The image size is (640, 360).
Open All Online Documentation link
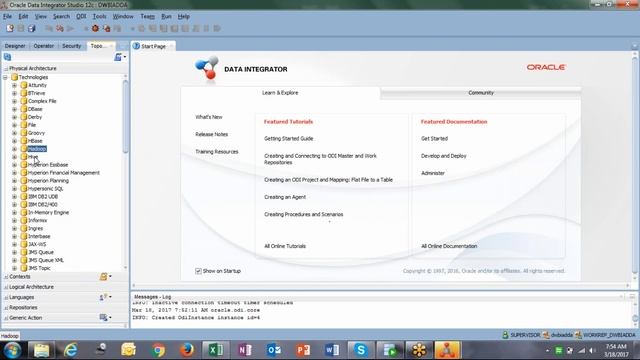449,246
